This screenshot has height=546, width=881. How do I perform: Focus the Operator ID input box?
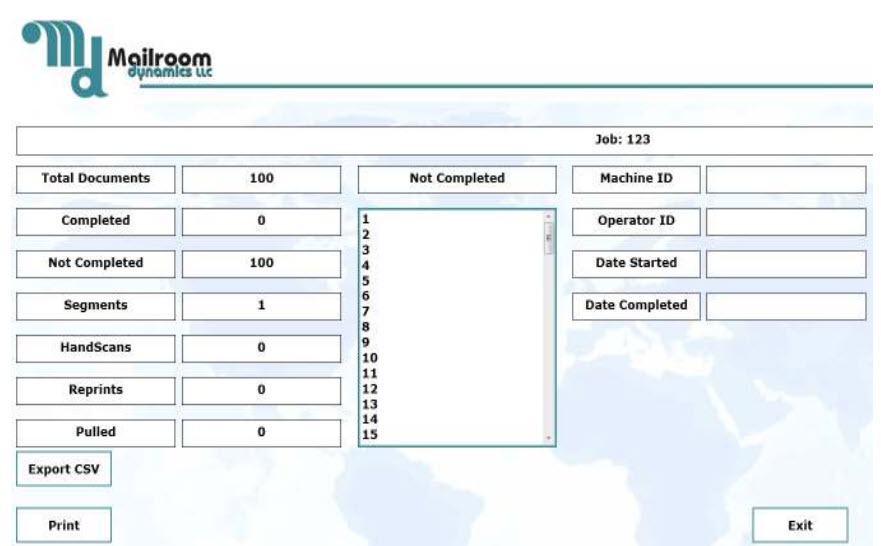click(785, 221)
